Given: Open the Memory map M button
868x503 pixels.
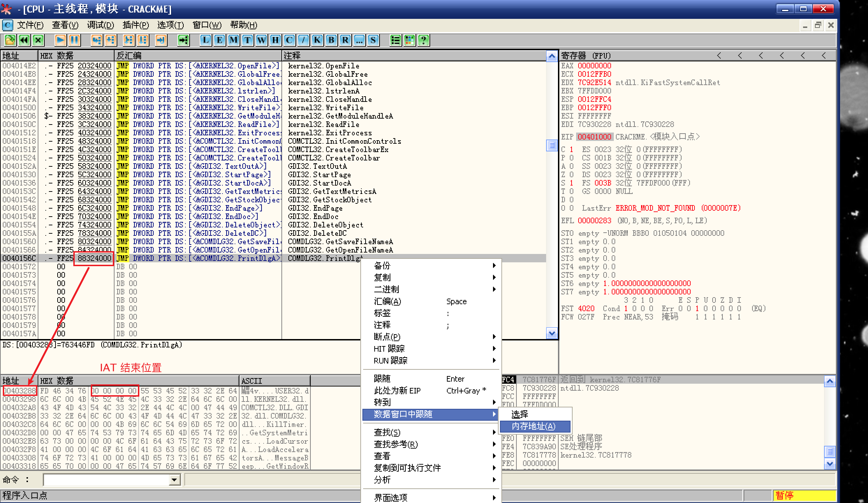Looking at the screenshot, I should pos(233,40).
